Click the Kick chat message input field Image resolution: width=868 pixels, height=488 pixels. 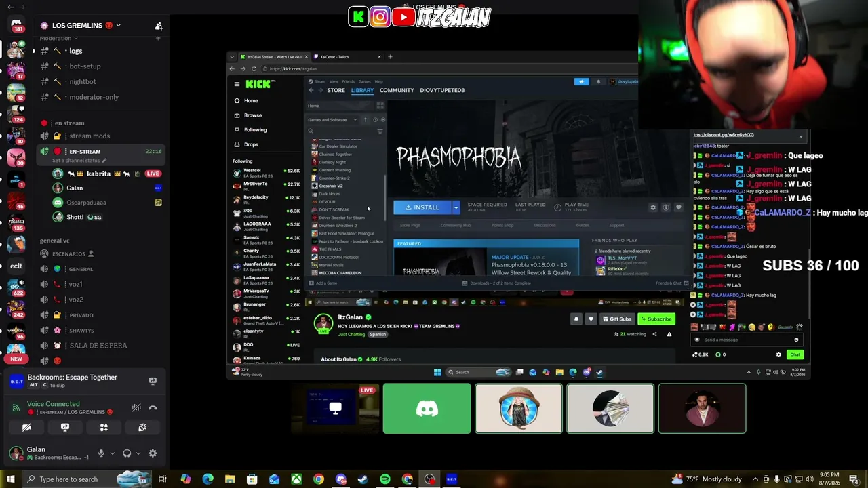click(x=746, y=340)
